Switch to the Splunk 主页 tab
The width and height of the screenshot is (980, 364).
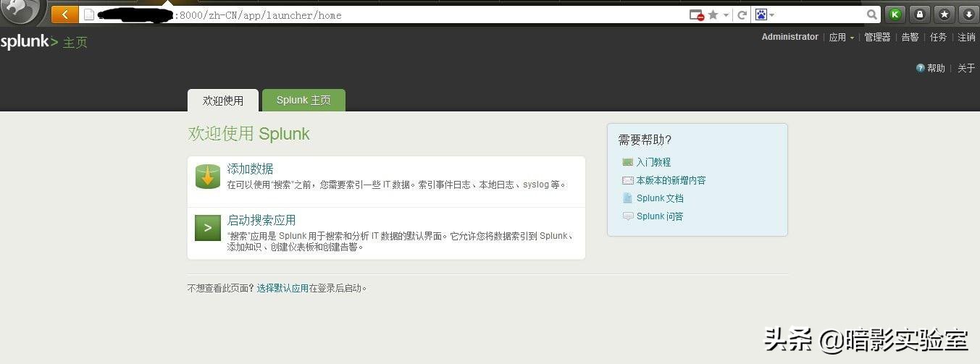303,101
